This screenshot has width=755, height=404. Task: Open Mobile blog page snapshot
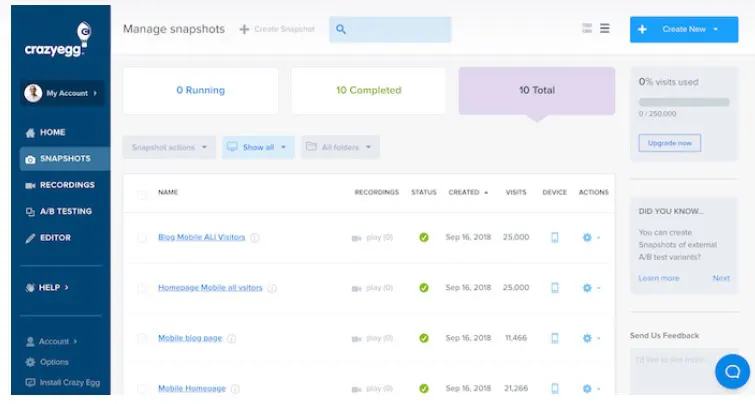point(190,338)
